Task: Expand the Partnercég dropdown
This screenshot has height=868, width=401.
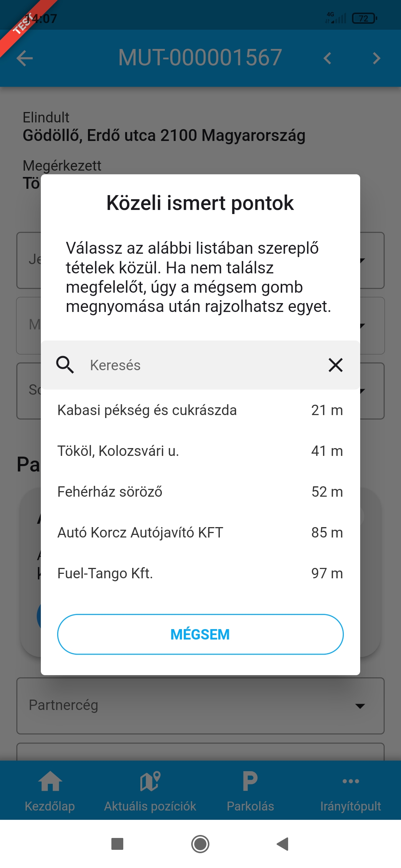Action: pyautogui.click(x=200, y=706)
